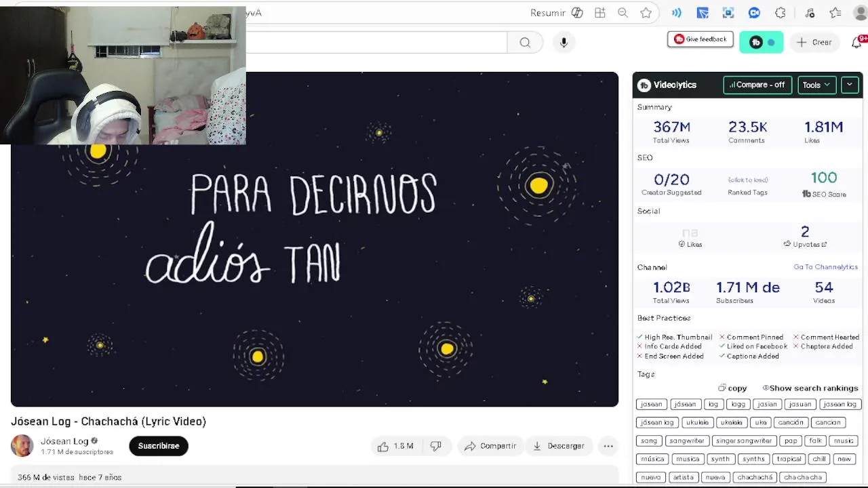Click the Copilot icon beside Resumir
This screenshot has height=488, width=868.
click(x=577, y=13)
